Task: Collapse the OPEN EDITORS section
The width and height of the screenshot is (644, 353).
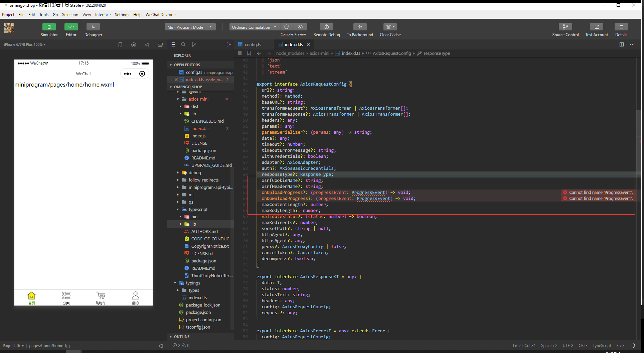Action: point(187,65)
